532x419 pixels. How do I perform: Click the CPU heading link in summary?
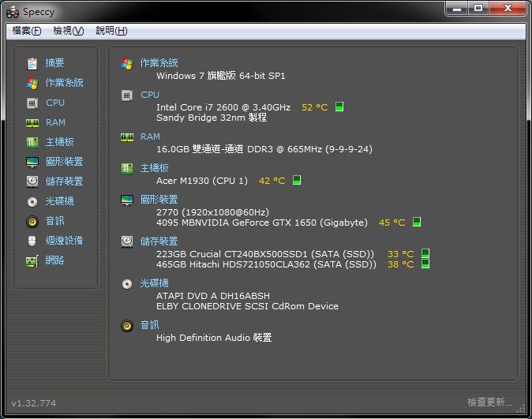coord(149,95)
